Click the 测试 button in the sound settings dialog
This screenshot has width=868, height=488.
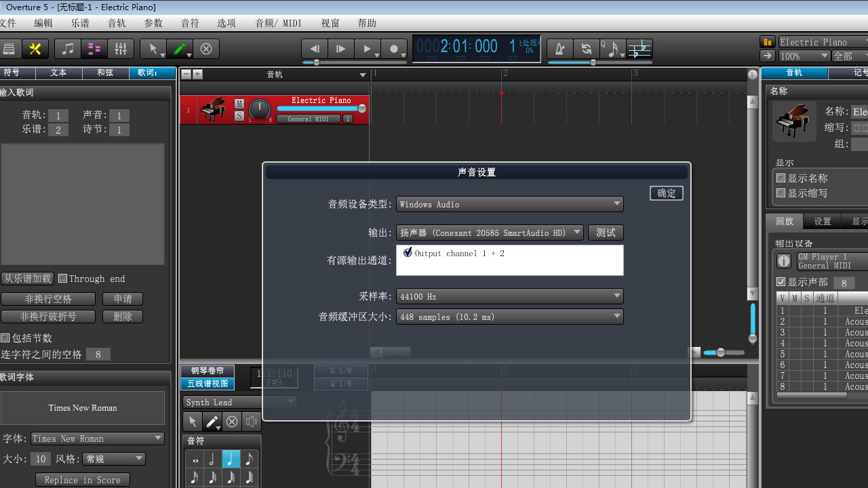605,232
